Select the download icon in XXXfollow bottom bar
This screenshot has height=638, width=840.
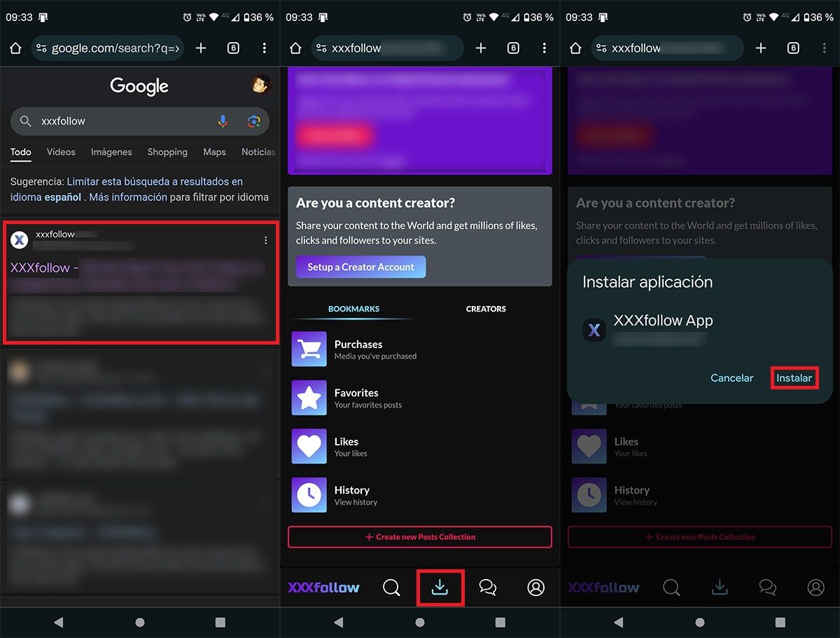pos(440,588)
